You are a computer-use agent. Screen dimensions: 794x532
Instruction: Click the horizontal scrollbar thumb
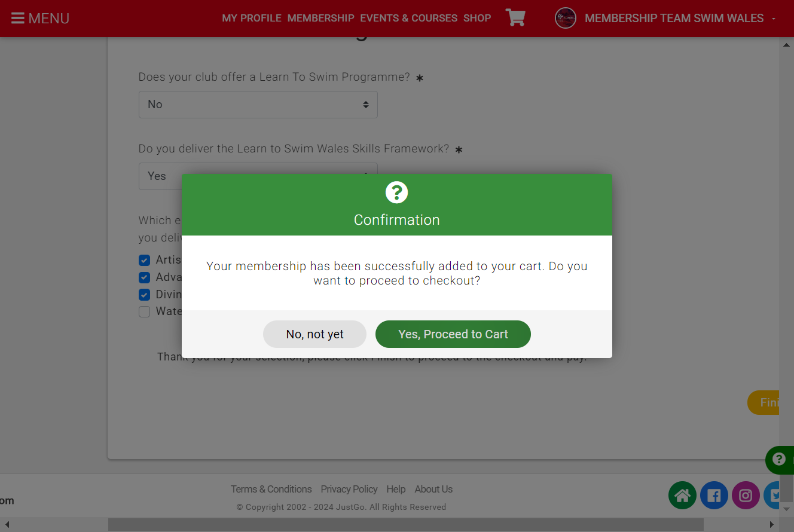pyautogui.click(x=405, y=524)
